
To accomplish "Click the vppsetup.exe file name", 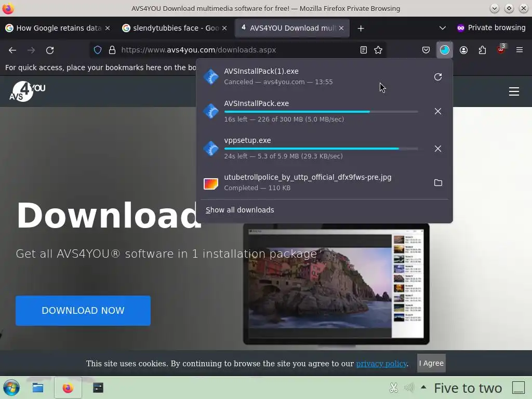I will tap(247, 140).
